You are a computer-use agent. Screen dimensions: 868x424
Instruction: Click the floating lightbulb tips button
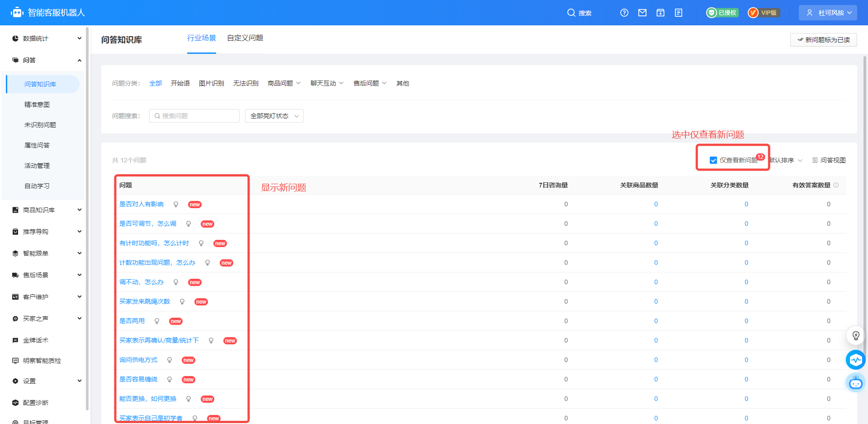click(x=855, y=336)
